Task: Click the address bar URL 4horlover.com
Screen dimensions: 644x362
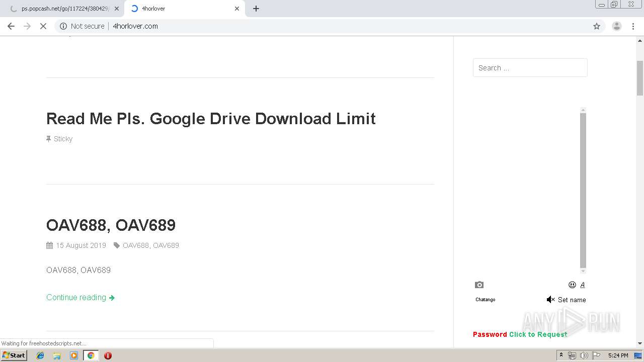Action: pyautogui.click(x=135, y=26)
